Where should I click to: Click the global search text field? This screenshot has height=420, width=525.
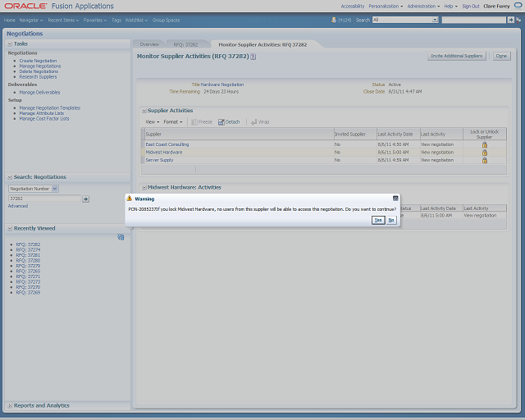(474, 20)
